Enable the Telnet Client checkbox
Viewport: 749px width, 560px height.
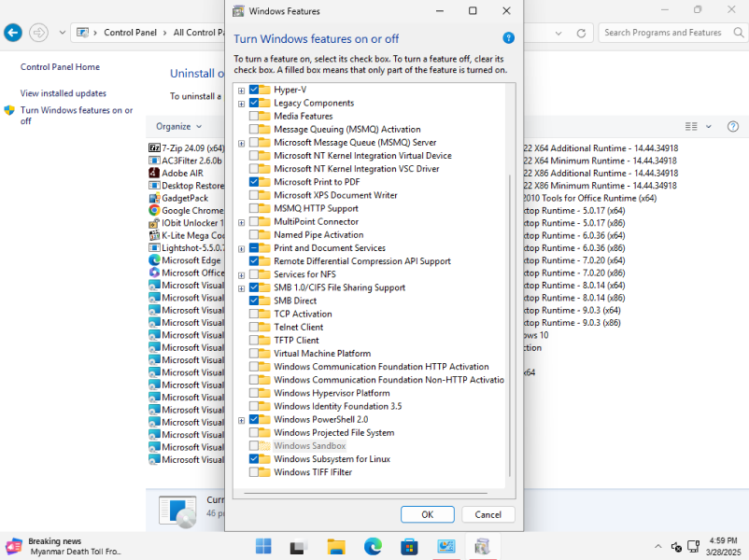[x=254, y=327]
